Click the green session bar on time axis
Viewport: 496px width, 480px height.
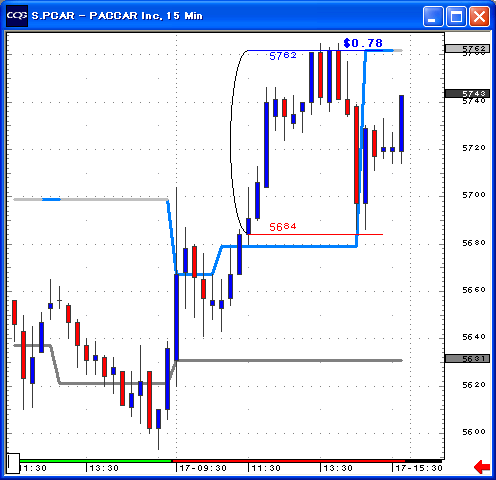[96, 461]
